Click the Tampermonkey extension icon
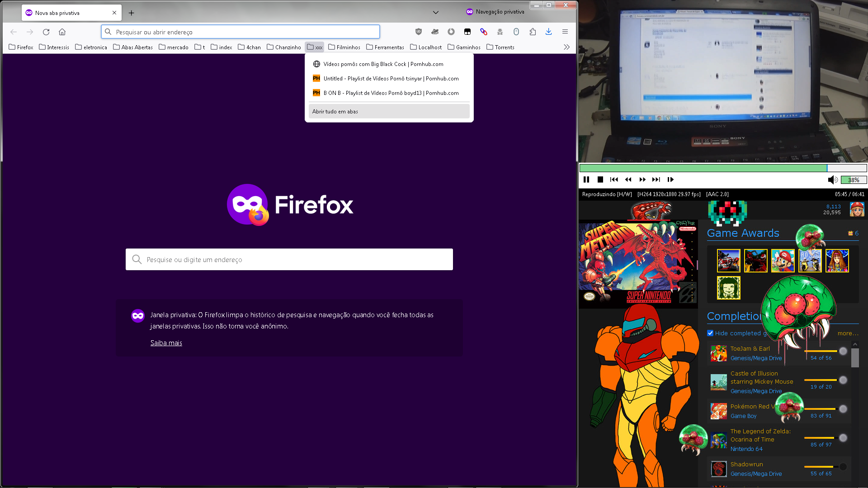The height and width of the screenshot is (488, 868). [x=467, y=32]
